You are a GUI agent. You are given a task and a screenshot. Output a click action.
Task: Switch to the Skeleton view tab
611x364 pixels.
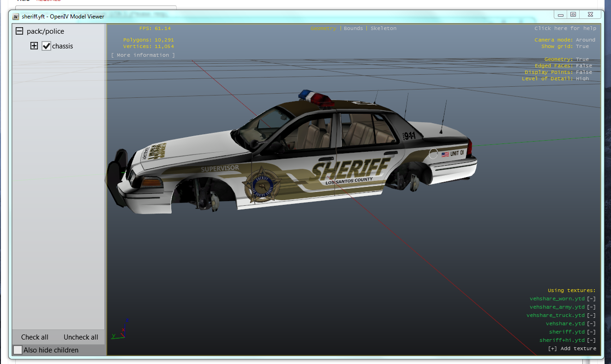[383, 29]
